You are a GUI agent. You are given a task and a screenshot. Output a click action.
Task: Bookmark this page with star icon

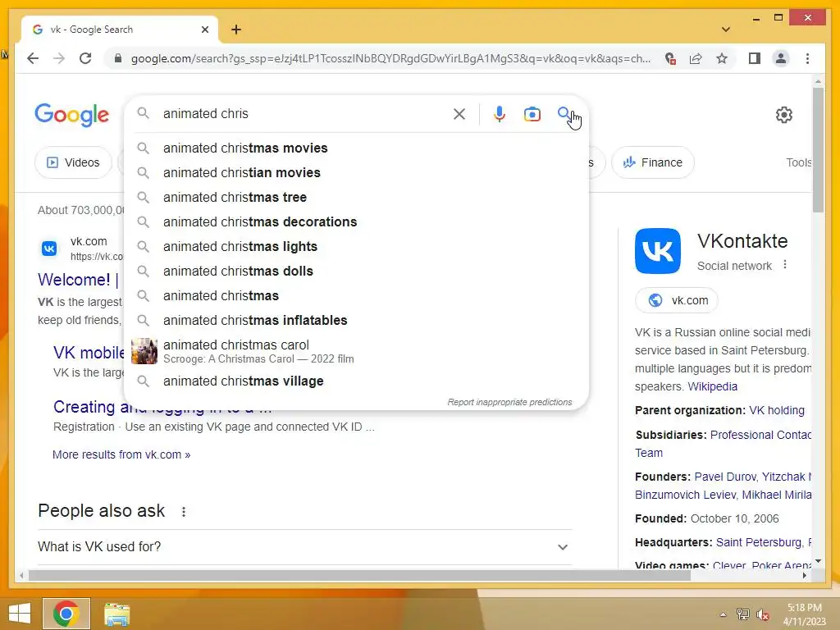[722, 58]
